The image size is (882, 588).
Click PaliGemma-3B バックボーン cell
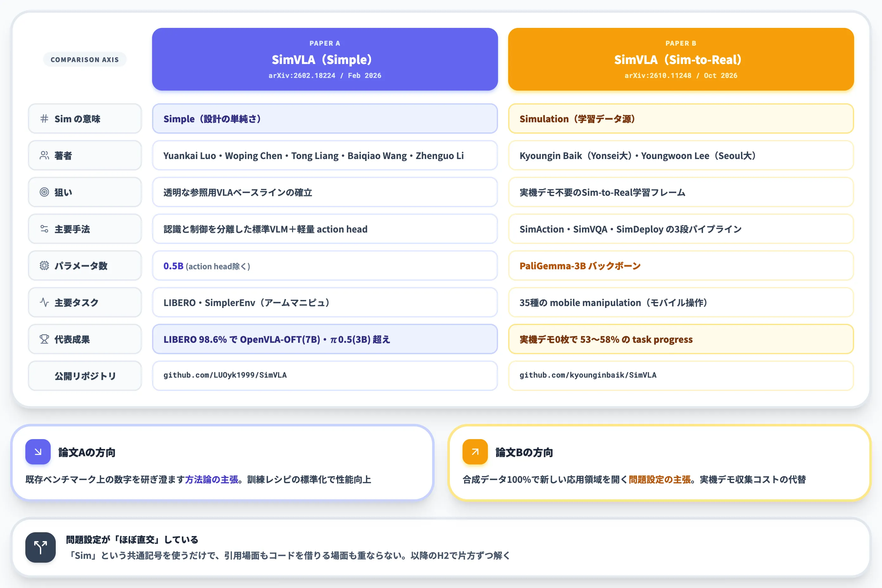[x=681, y=265]
